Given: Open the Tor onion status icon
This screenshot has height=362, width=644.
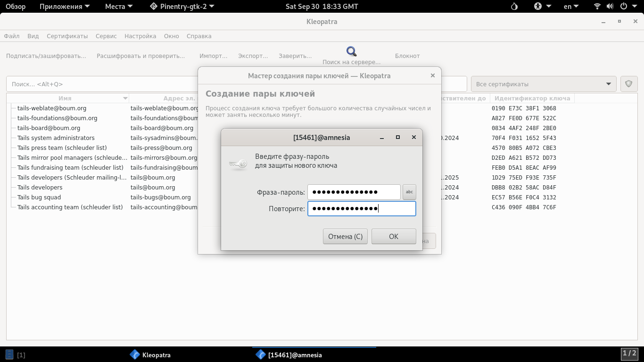Looking at the screenshot, I should click(x=514, y=7).
